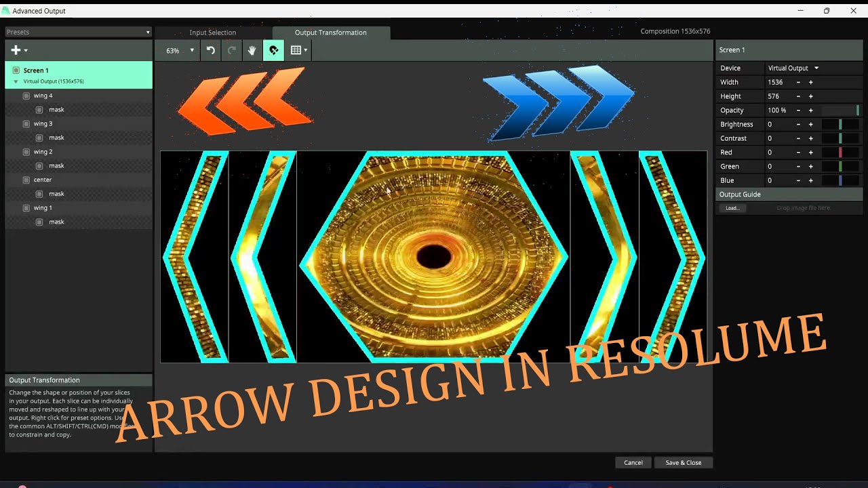868x488 pixels.
Task: Open the 63% zoom level dropdown
Action: (180, 50)
